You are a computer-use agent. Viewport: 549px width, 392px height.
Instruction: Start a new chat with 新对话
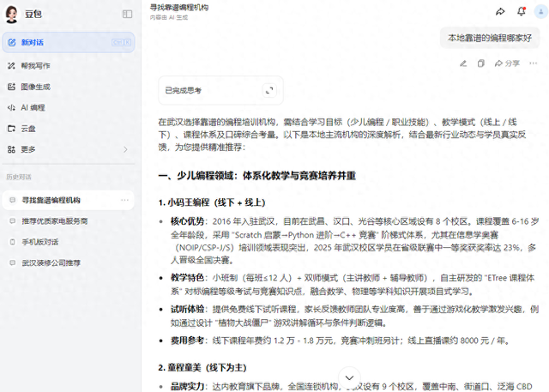pyautogui.click(x=69, y=42)
